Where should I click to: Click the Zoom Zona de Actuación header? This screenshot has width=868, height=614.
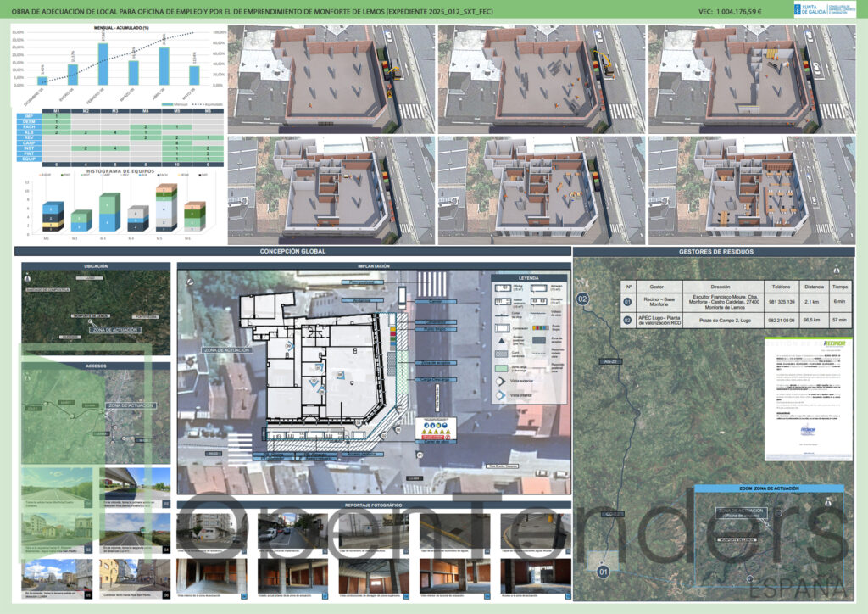[x=769, y=488]
